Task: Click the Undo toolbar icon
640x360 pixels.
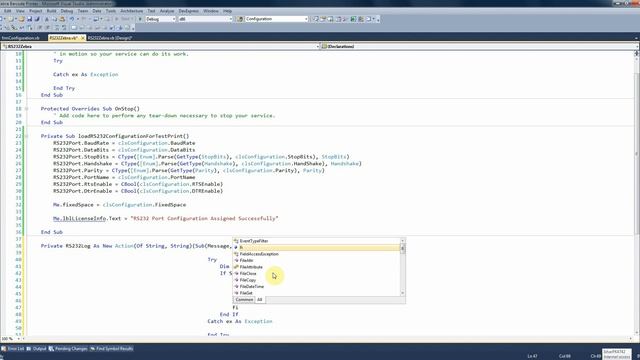Action: 72,19
